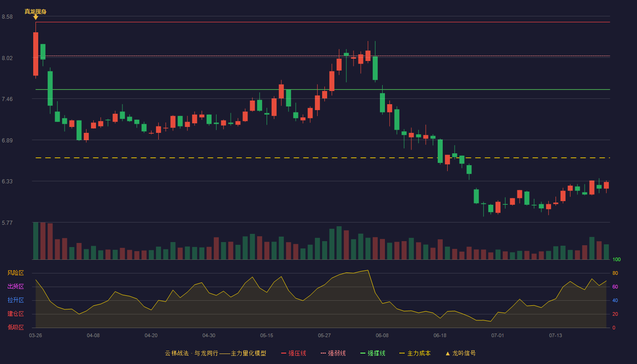Click the 出货区 zone label

coord(15,287)
